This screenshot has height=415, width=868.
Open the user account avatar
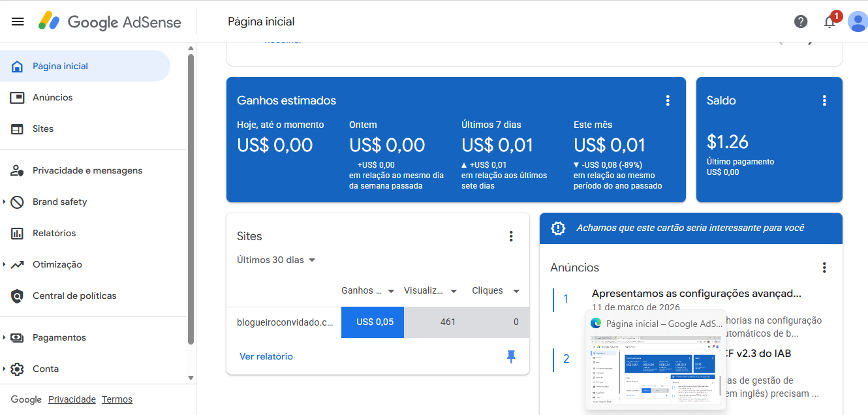(x=856, y=22)
